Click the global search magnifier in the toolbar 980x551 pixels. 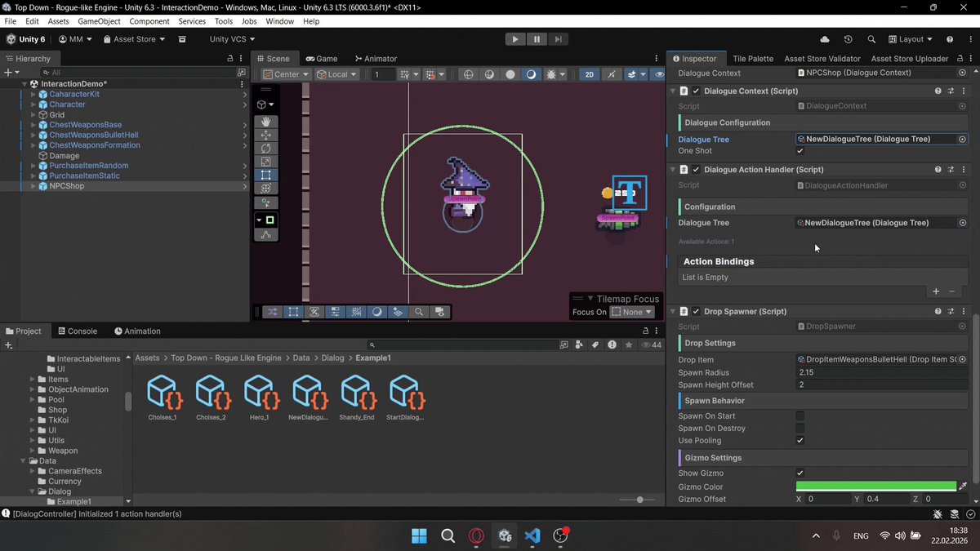coord(871,39)
